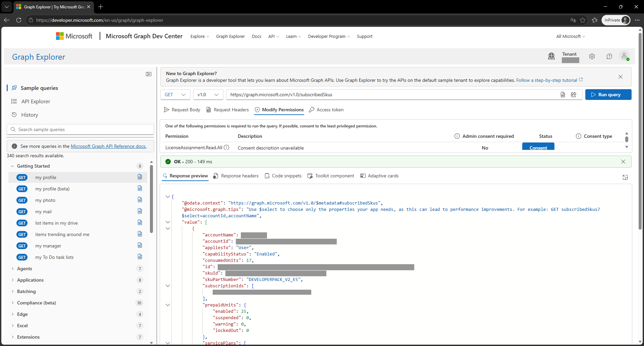This screenshot has height=346, width=644.
Task: Open the Adaptive cards tab
Action: 379,176
